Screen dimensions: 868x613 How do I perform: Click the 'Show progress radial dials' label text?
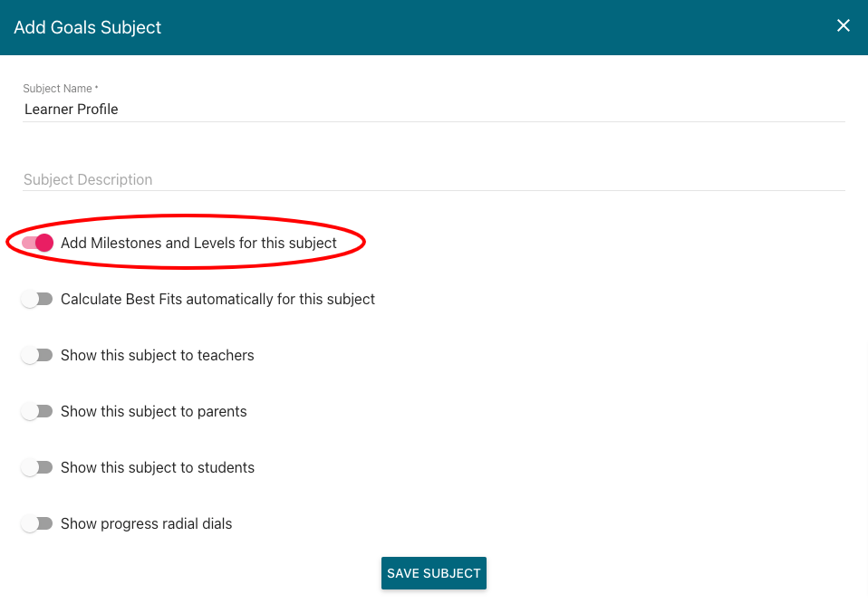tap(146, 524)
